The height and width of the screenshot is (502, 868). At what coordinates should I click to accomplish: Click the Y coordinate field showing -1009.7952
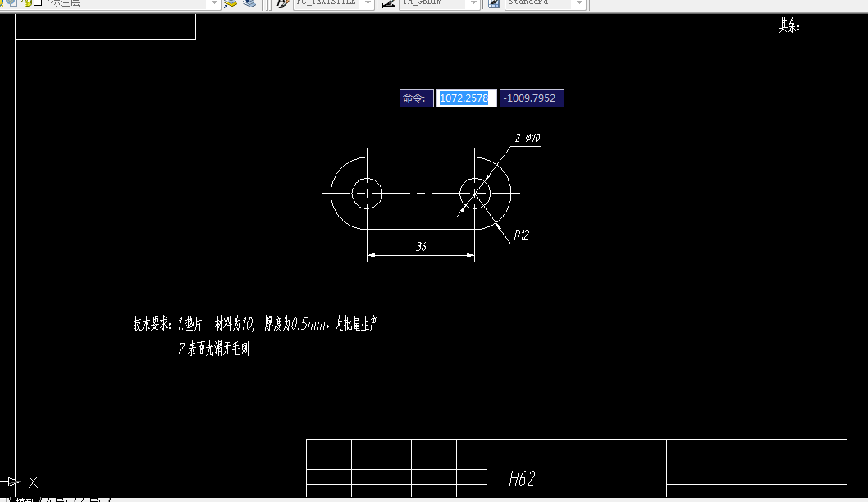point(532,98)
